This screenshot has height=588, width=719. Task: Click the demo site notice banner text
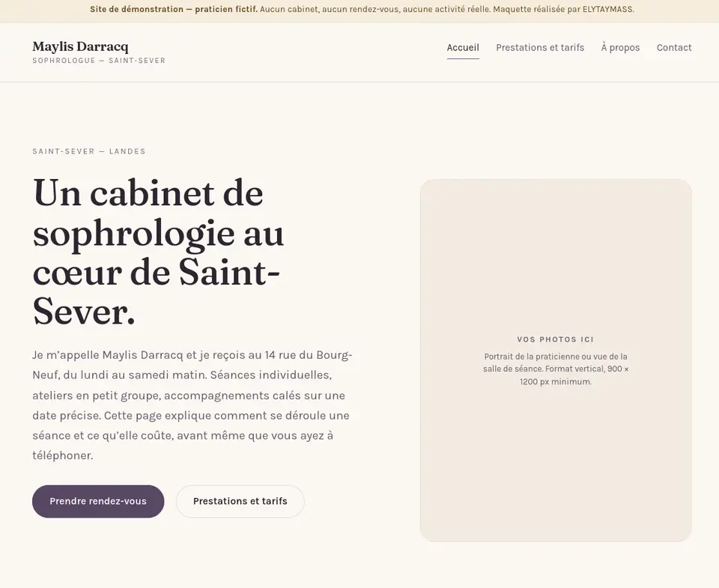coord(362,9)
